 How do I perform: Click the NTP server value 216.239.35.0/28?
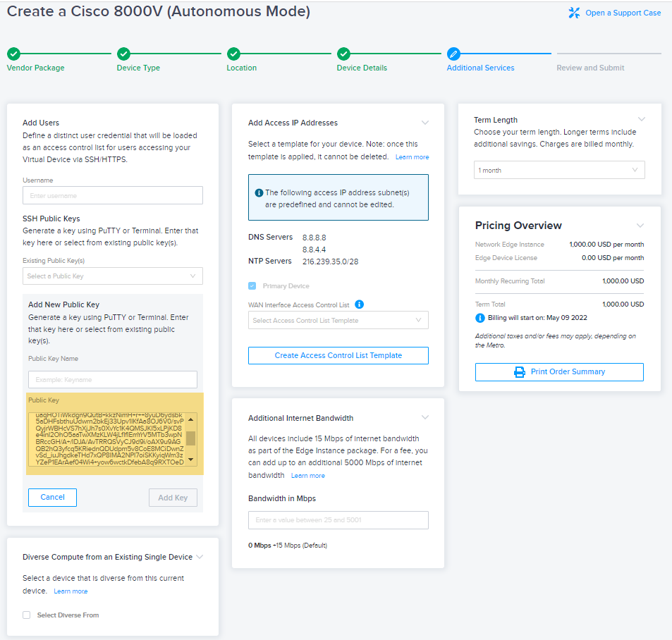(x=331, y=261)
